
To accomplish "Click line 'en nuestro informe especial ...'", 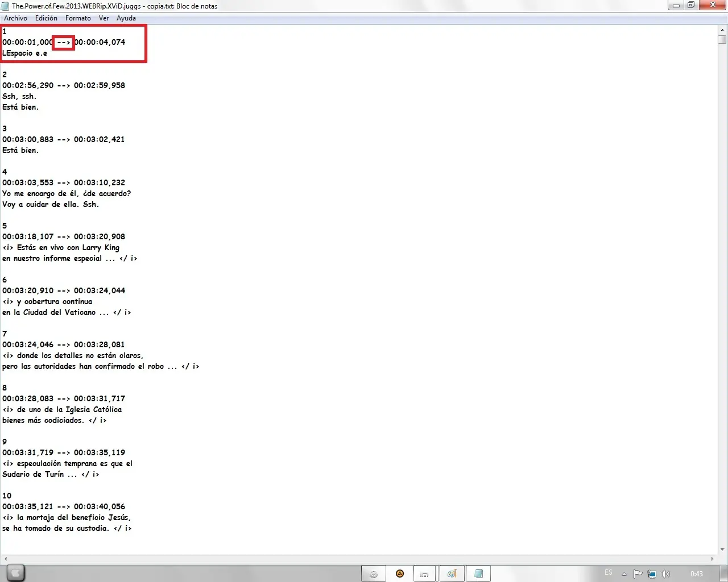I will (x=59, y=259).
